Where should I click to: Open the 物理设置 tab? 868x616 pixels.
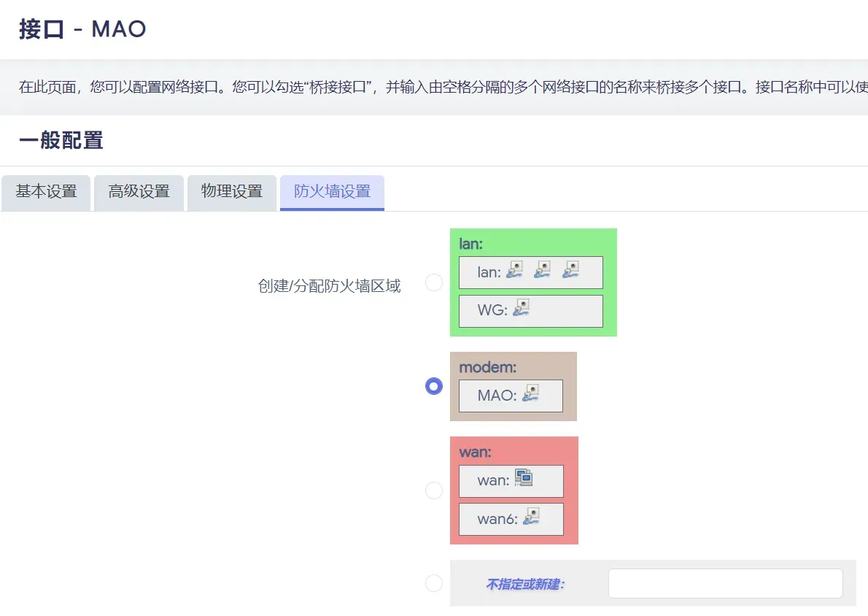[232, 193]
